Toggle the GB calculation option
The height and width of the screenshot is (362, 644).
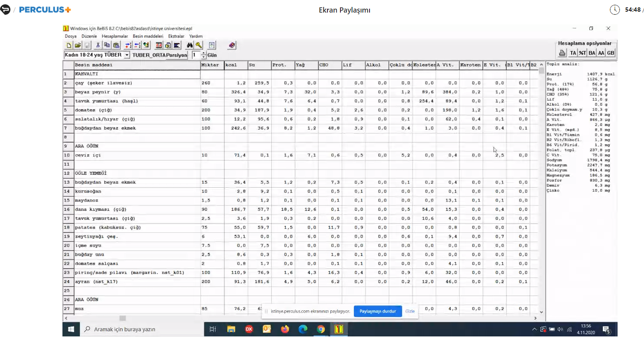click(x=611, y=53)
